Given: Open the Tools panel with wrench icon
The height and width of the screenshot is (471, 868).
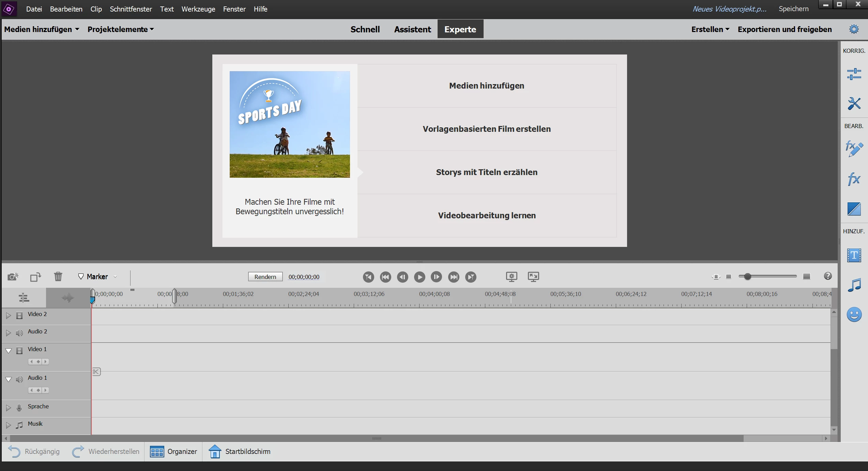Looking at the screenshot, I should [854, 104].
